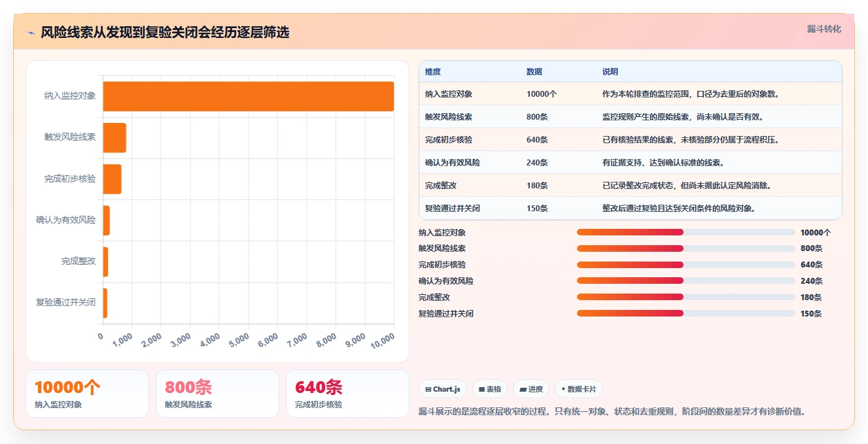
Task: Click the 完成整改 progress bar showing 180条
Action: click(686, 297)
